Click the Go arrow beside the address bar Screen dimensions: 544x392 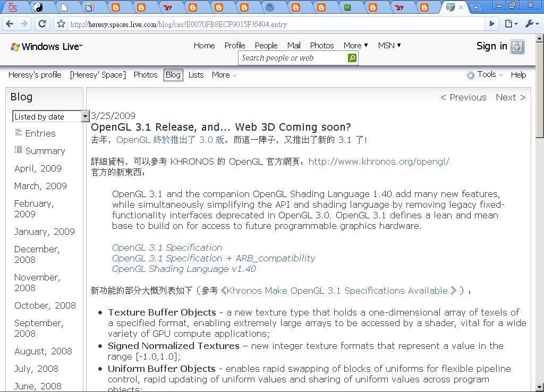click(x=492, y=23)
